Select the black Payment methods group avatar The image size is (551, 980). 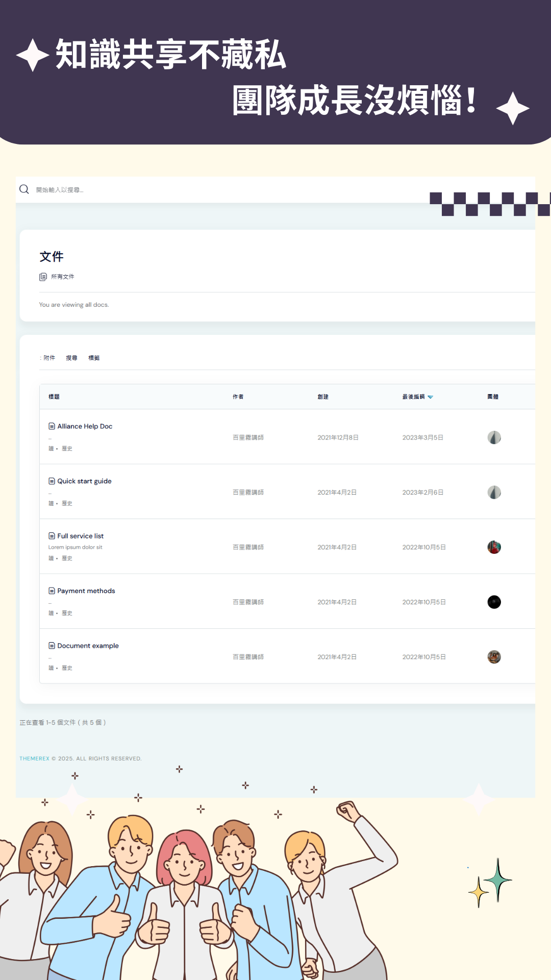[494, 602]
